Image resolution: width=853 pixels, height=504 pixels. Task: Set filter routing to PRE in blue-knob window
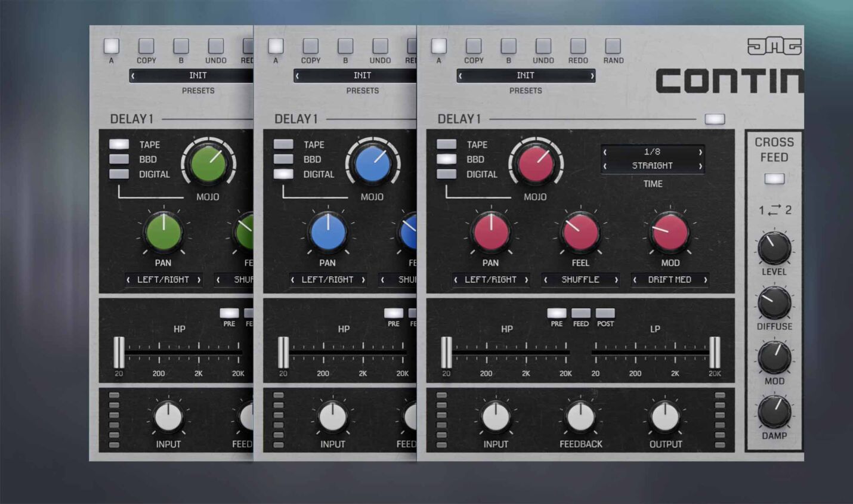393,313
